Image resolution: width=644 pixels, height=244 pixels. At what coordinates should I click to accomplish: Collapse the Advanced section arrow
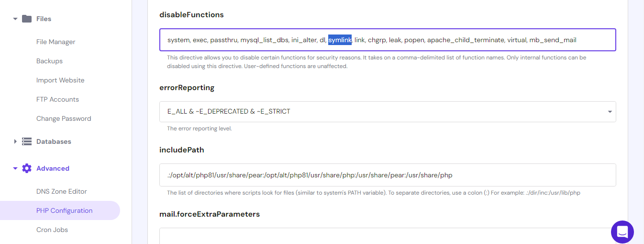[15, 168]
